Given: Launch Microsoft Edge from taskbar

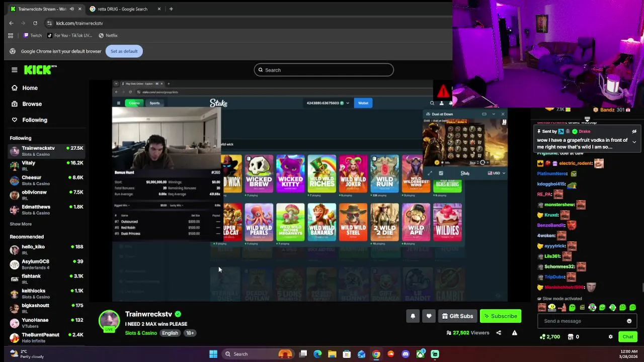Looking at the screenshot, I should pyautogui.click(x=317, y=354).
